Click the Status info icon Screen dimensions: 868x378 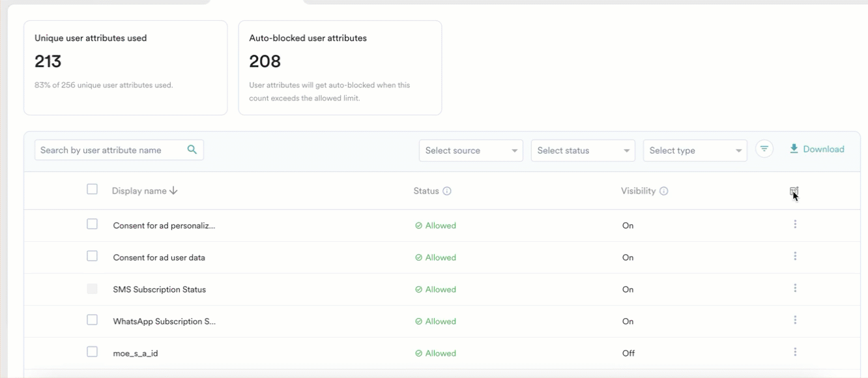tap(447, 191)
